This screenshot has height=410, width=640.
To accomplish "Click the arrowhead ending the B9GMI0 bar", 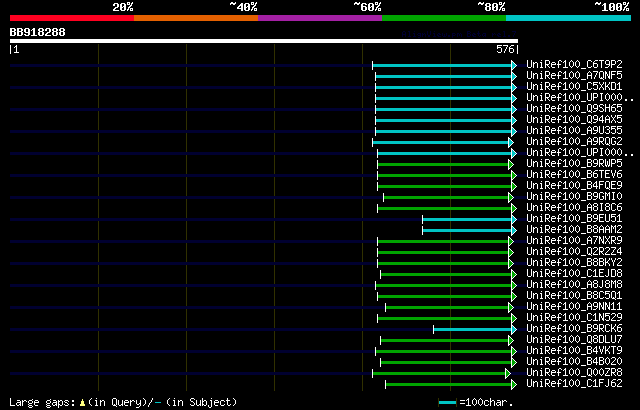I will pyautogui.click(x=511, y=197).
